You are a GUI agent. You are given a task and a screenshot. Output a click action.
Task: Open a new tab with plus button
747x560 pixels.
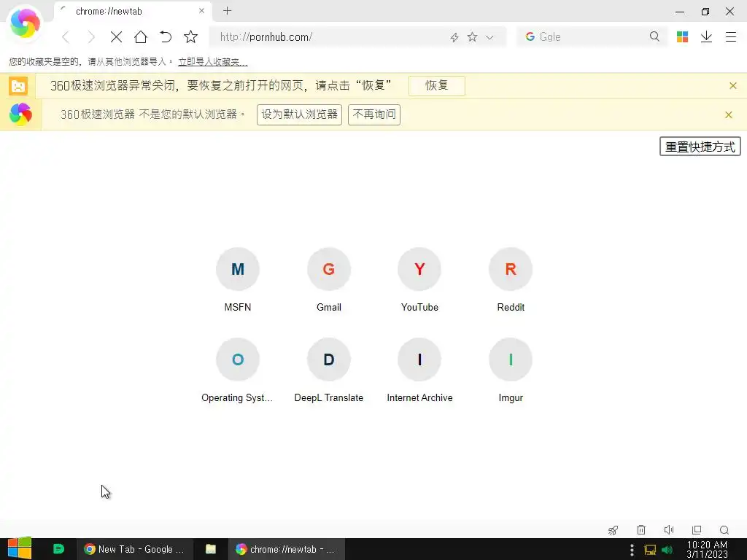point(228,11)
